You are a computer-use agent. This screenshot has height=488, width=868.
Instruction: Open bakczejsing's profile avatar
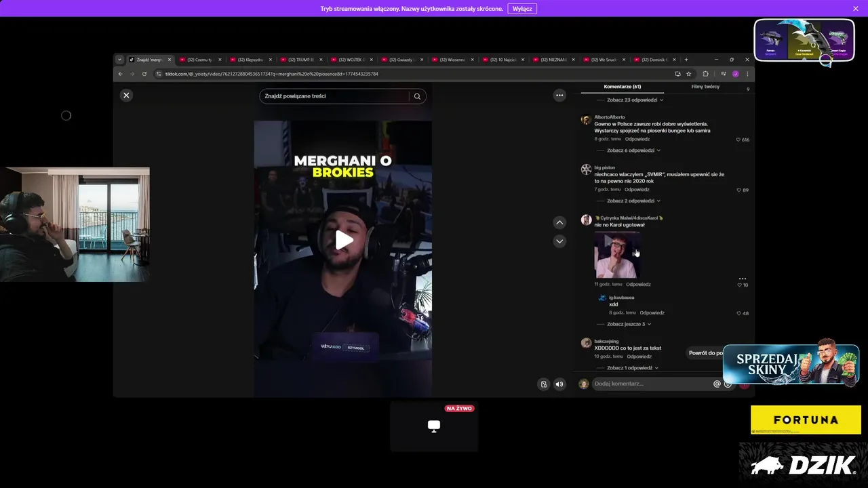(586, 344)
